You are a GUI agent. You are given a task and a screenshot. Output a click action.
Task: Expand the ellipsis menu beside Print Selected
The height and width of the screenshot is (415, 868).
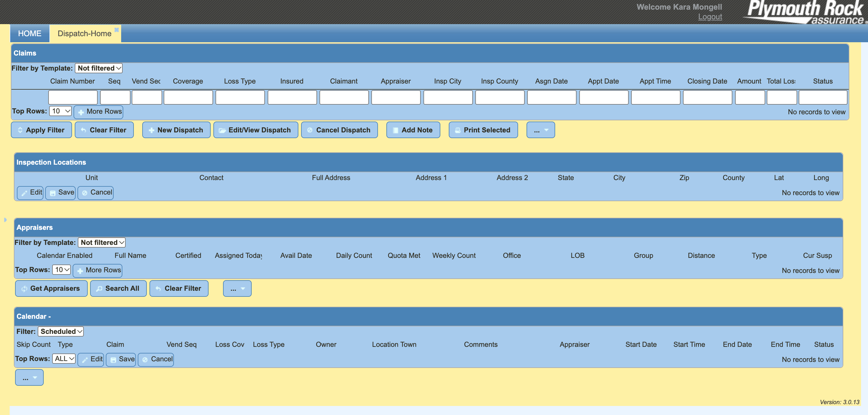(540, 130)
